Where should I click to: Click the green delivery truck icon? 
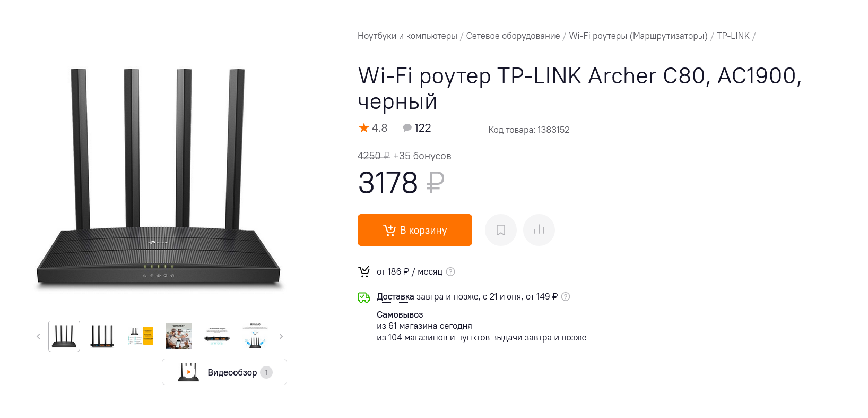364,297
